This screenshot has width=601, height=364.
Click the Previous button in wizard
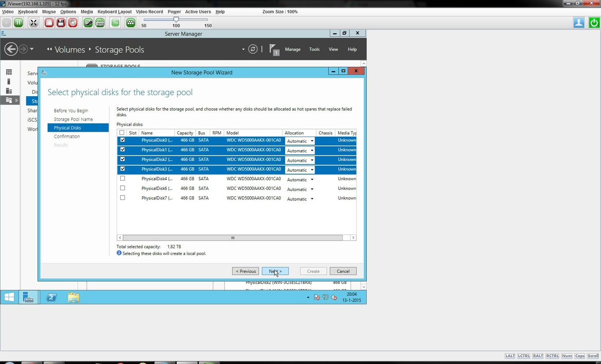tap(245, 271)
